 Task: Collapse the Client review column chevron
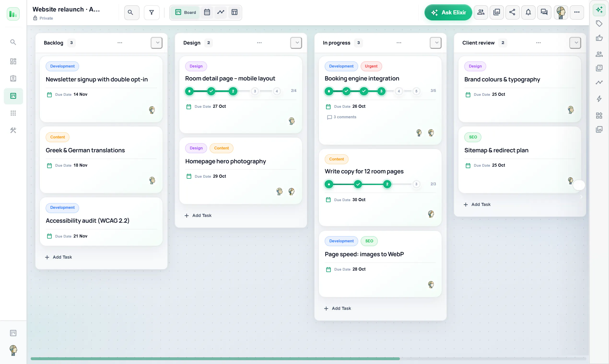[x=575, y=43]
